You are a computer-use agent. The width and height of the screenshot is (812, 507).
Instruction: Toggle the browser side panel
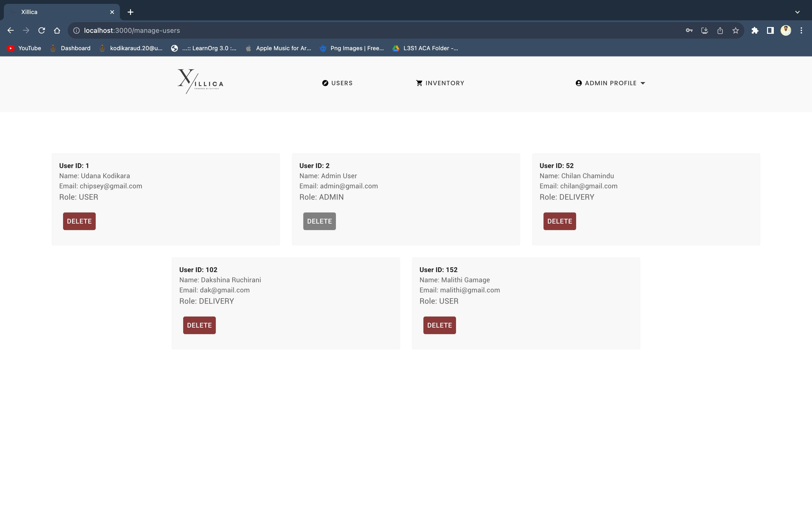(x=770, y=30)
